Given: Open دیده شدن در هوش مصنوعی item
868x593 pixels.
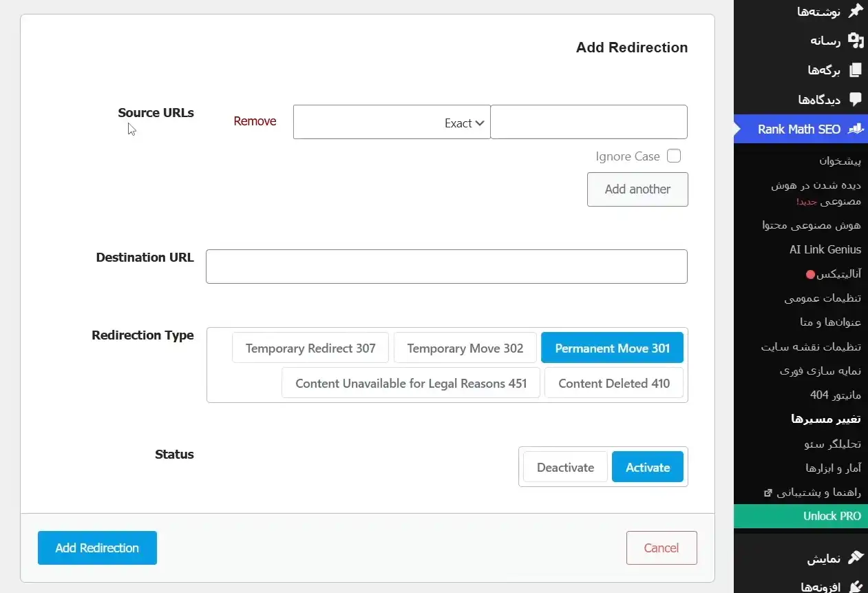Looking at the screenshot, I should click(x=816, y=194).
